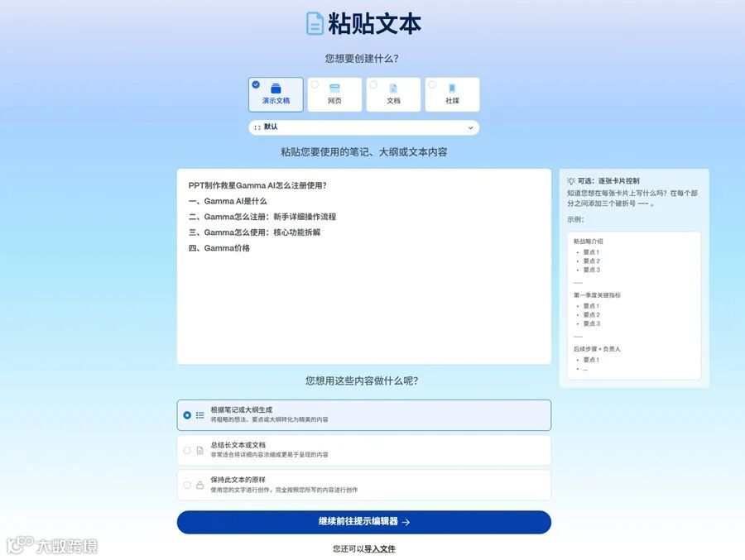
Task: Click the document icon beside 总结长文本或文档
Action: click(200, 450)
